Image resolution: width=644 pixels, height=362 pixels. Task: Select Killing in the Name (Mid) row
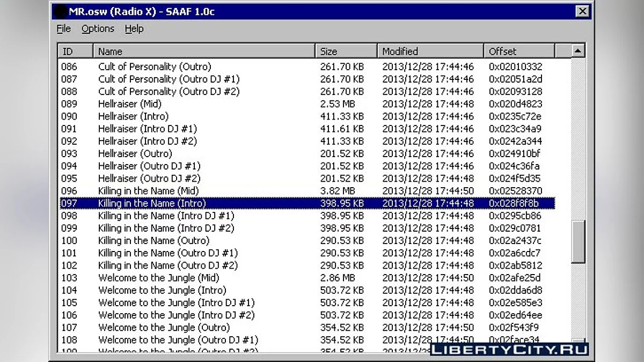click(149, 191)
